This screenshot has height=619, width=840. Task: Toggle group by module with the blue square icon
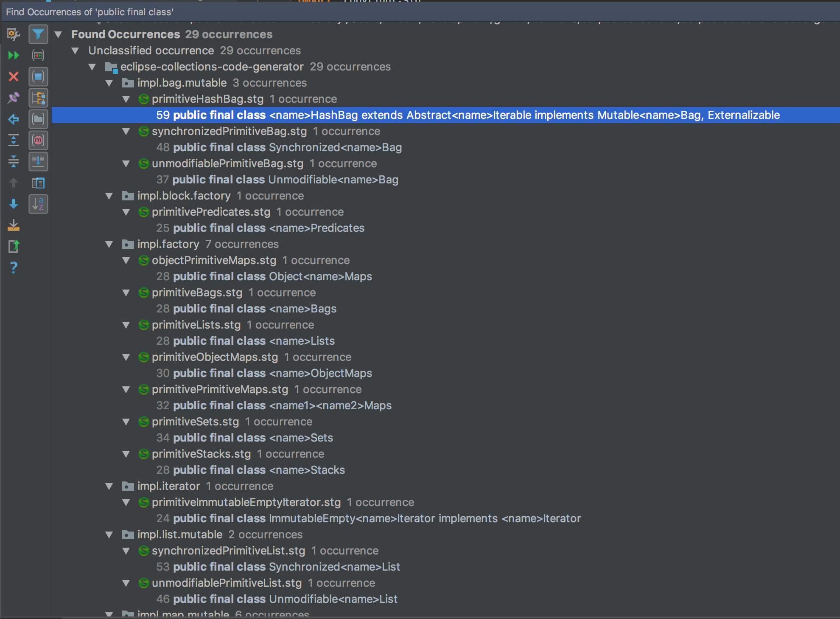38,77
